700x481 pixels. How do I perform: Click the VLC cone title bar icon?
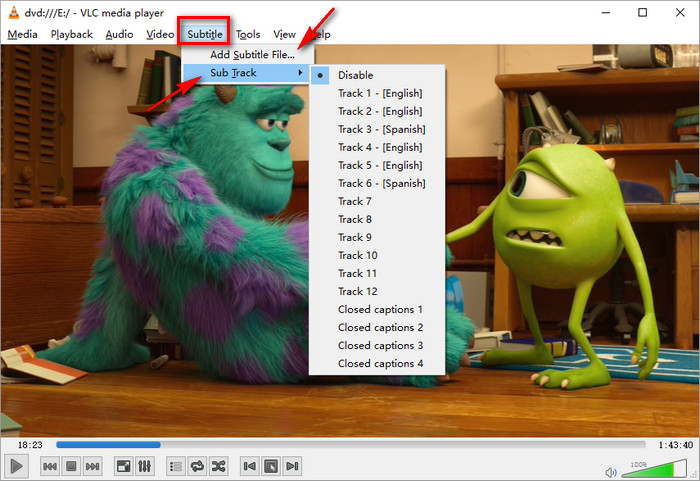(x=14, y=13)
